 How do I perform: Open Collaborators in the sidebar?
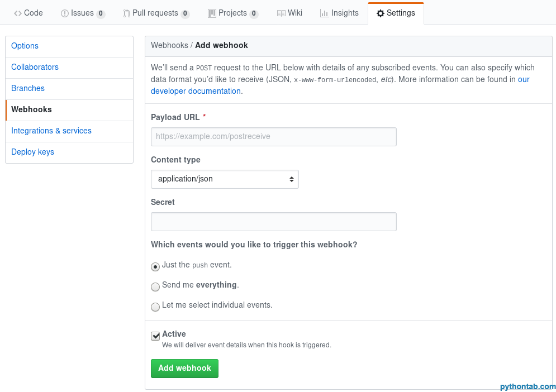69,68
